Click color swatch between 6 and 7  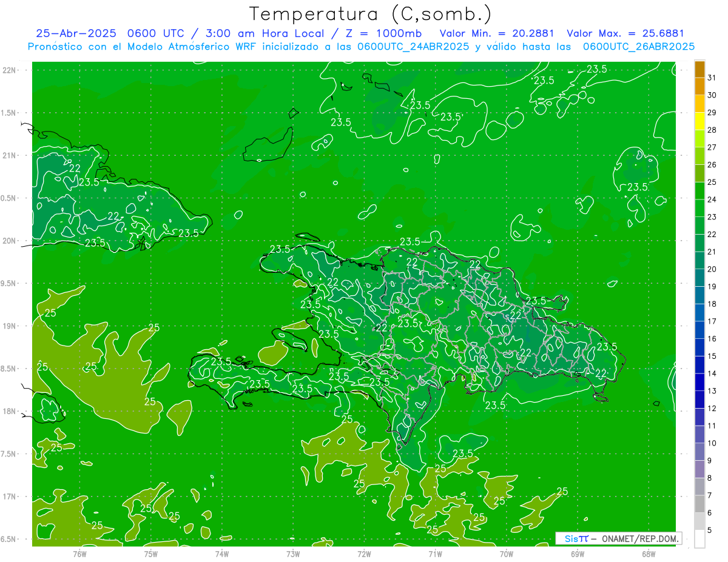click(x=699, y=504)
